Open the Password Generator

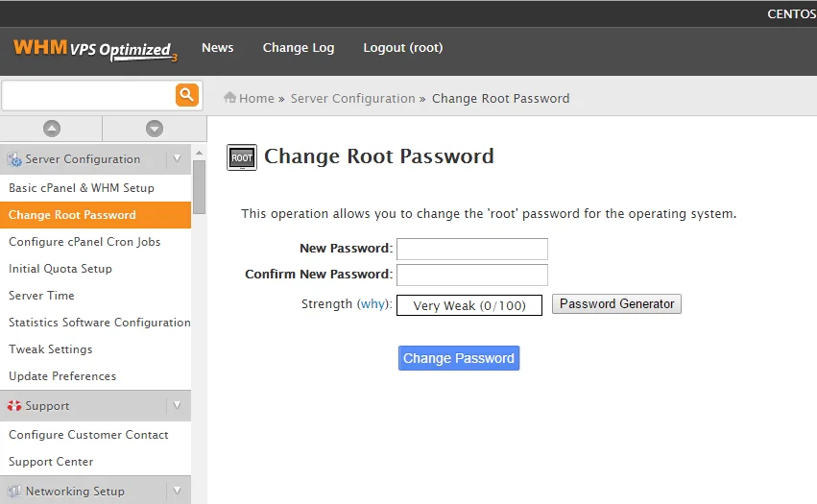(616, 304)
